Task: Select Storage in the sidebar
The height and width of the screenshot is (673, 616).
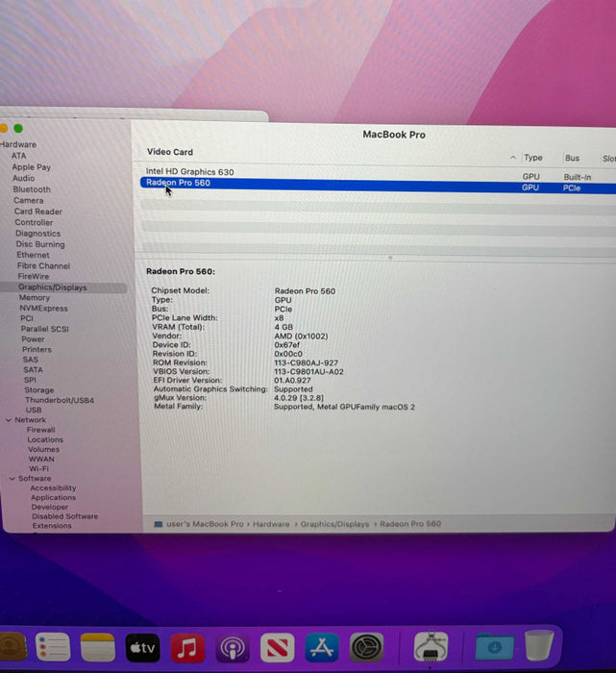Action: 39,389
